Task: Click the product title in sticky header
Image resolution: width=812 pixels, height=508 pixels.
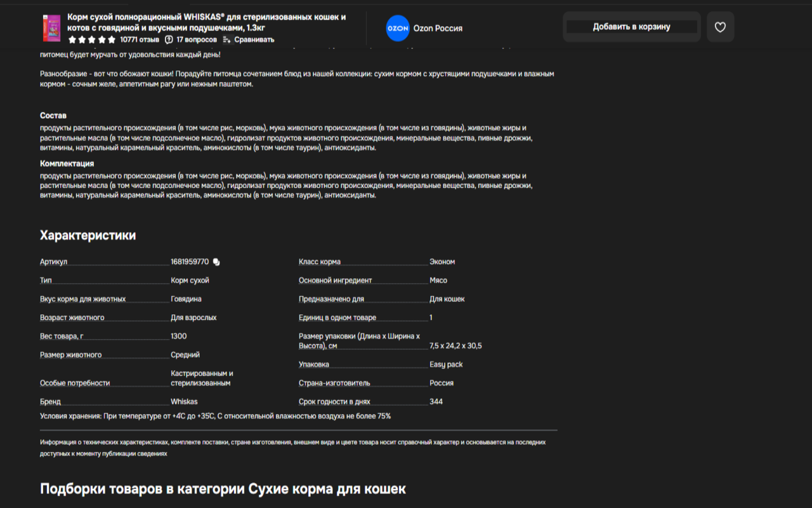Action: pos(207,22)
